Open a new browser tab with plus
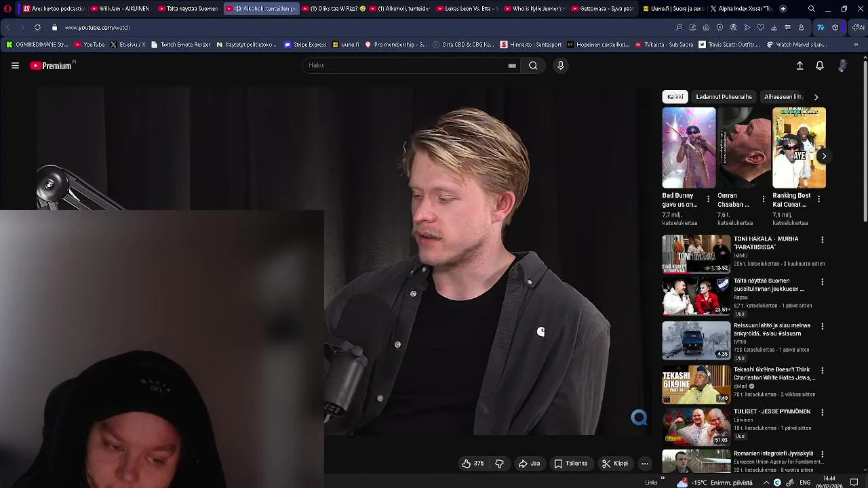The height and width of the screenshot is (488, 868). [x=783, y=9]
